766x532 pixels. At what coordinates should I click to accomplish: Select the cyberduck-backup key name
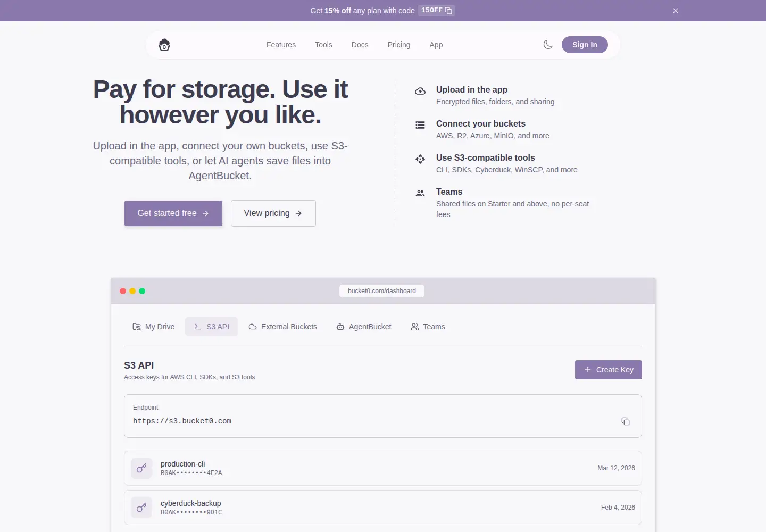[191, 503]
